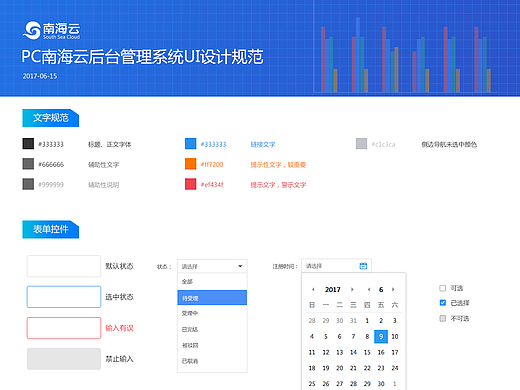Click the 南海云 South Sea Cloud logo
This screenshot has width=520, height=390.
(52, 30)
